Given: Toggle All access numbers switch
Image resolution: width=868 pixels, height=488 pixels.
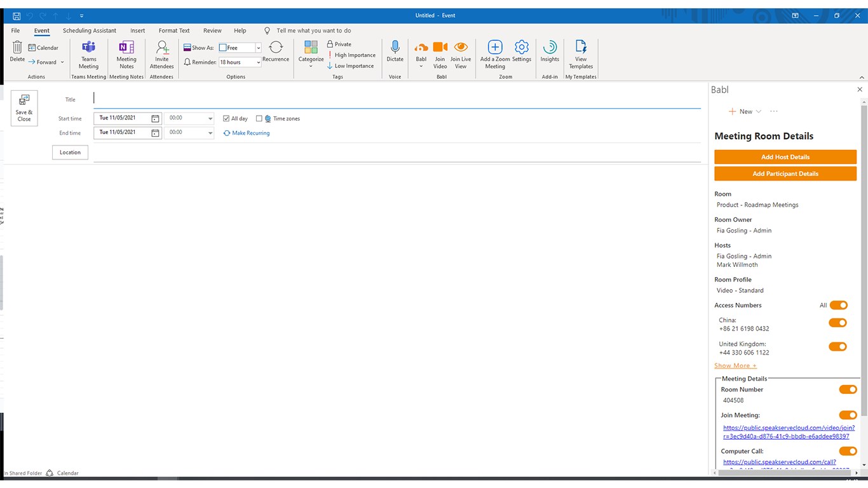Looking at the screenshot, I should pos(839,306).
